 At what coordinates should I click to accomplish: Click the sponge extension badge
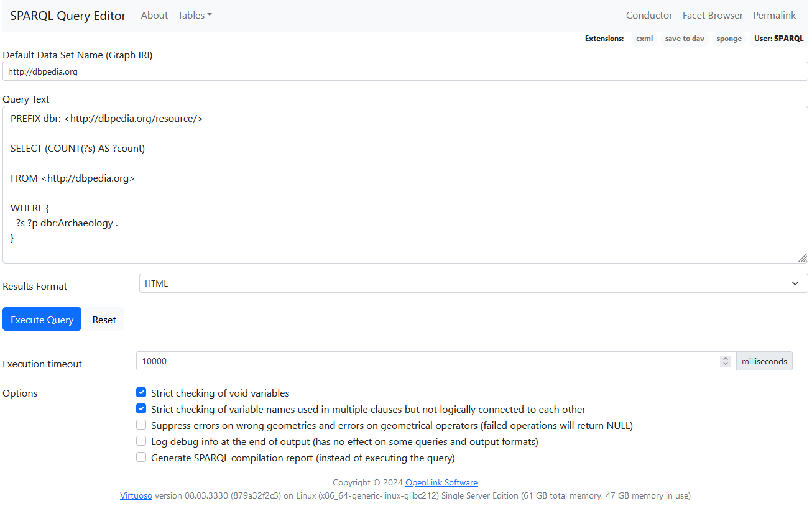pos(729,39)
